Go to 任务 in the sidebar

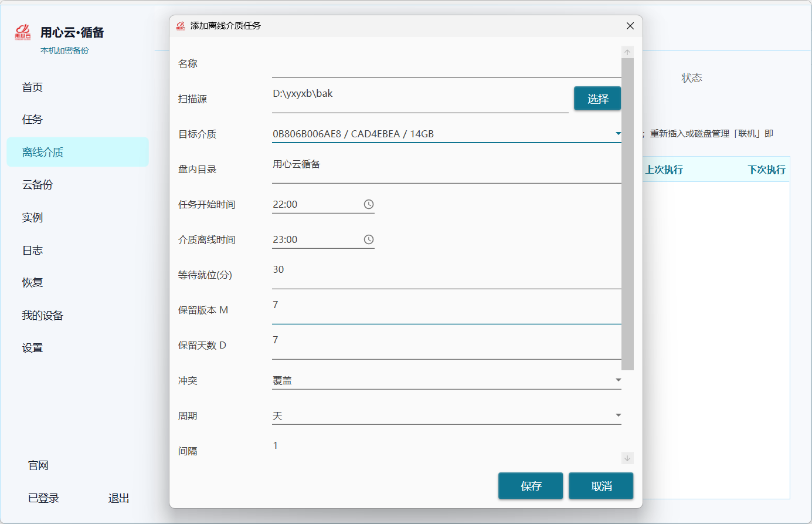(x=77, y=120)
